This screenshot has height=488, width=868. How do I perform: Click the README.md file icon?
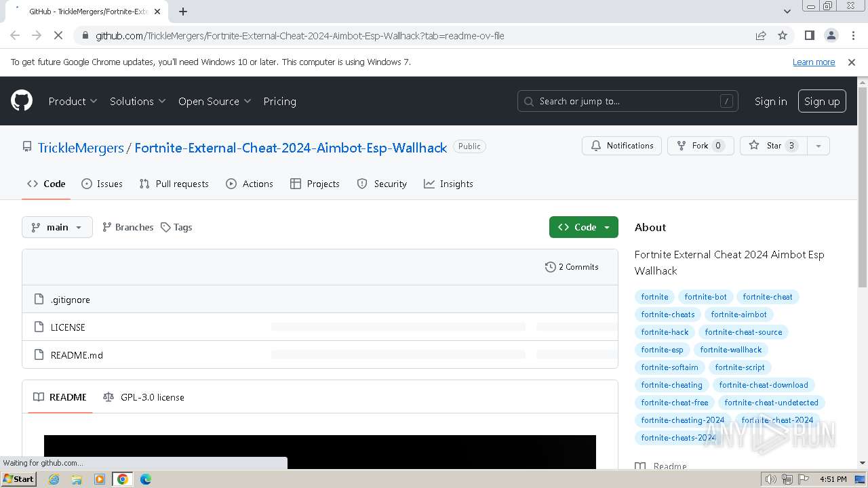[x=39, y=355]
